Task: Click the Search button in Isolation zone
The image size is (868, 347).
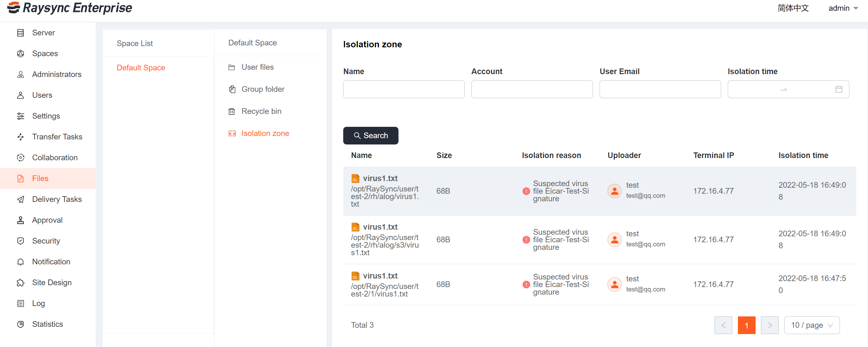Action: click(x=370, y=135)
